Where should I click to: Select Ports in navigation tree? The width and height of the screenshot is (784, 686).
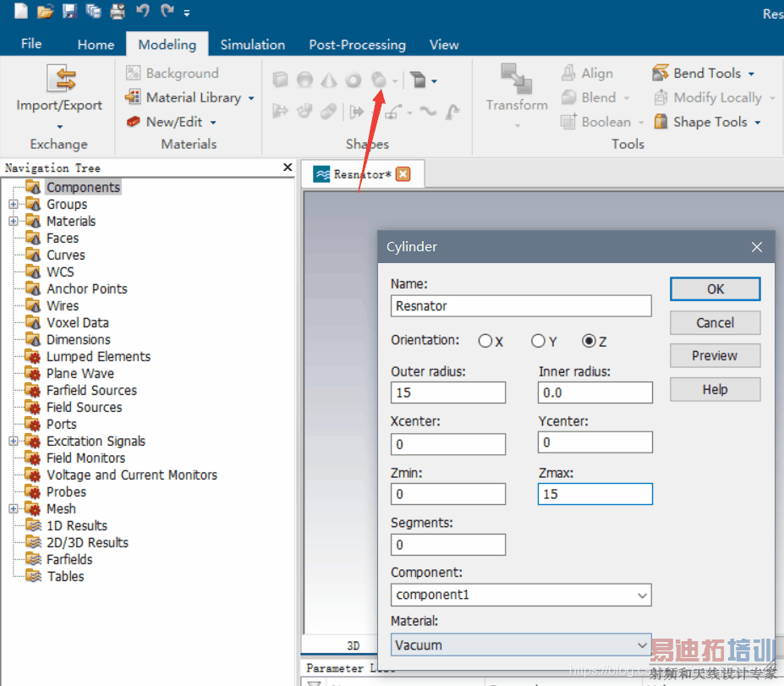coord(62,424)
